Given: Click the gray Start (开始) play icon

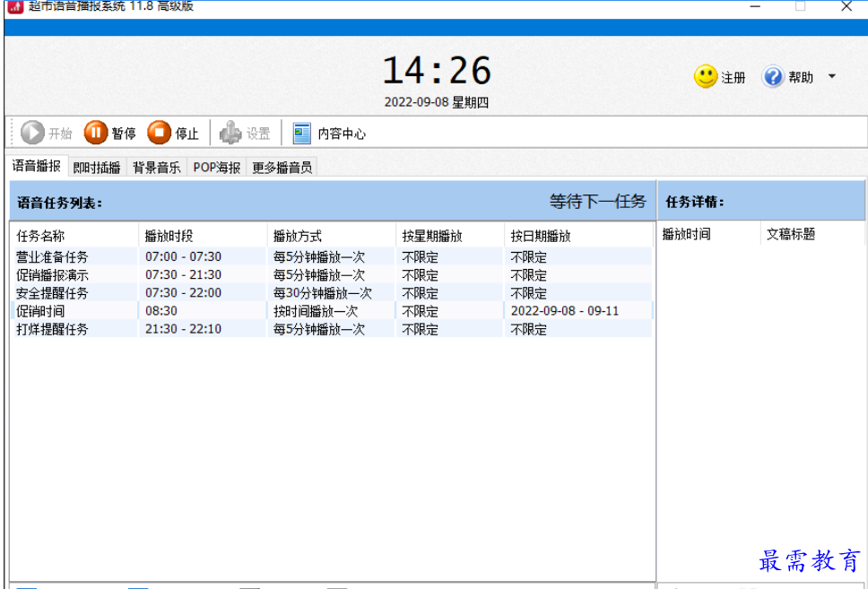Looking at the screenshot, I should coord(32,134).
